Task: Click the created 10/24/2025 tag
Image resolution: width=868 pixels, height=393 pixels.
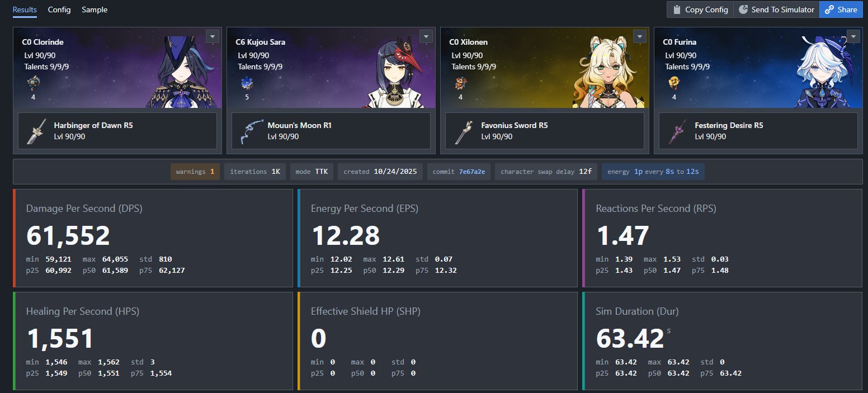Action: pyautogui.click(x=380, y=172)
